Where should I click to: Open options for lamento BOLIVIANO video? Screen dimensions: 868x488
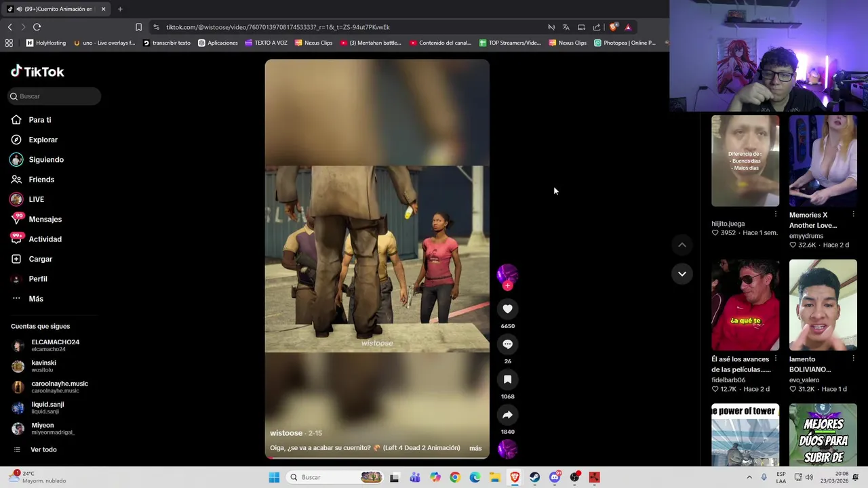point(853,359)
